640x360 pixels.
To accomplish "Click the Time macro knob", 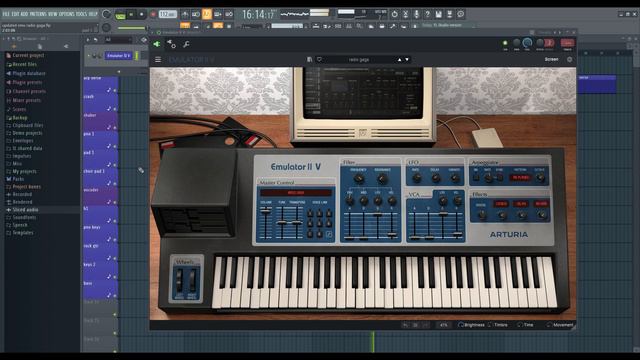I will click(520, 325).
